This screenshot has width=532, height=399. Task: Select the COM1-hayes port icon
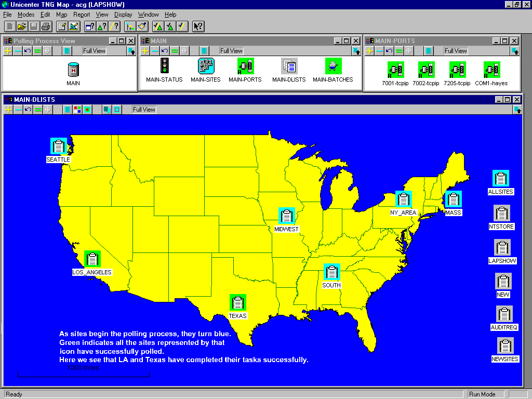[x=492, y=70]
